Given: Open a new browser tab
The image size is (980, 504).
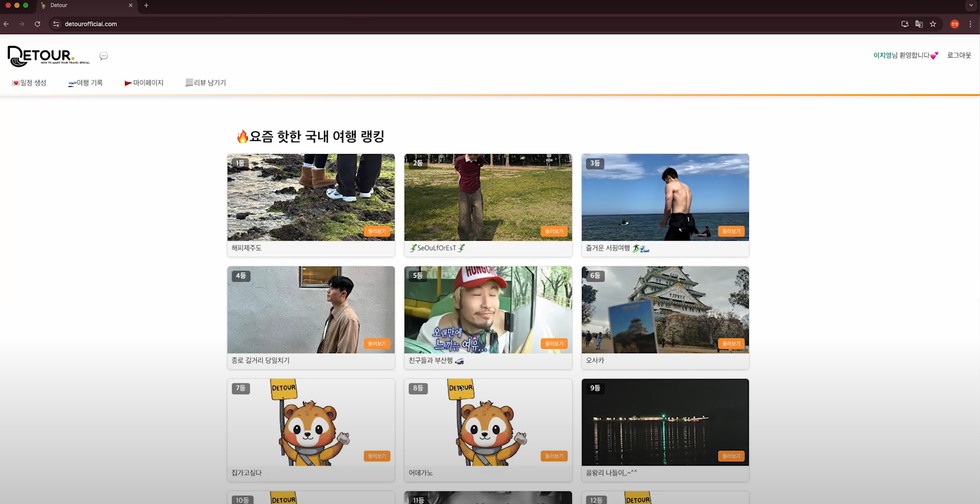Looking at the screenshot, I should pyautogui.click(x=146, y=5).
